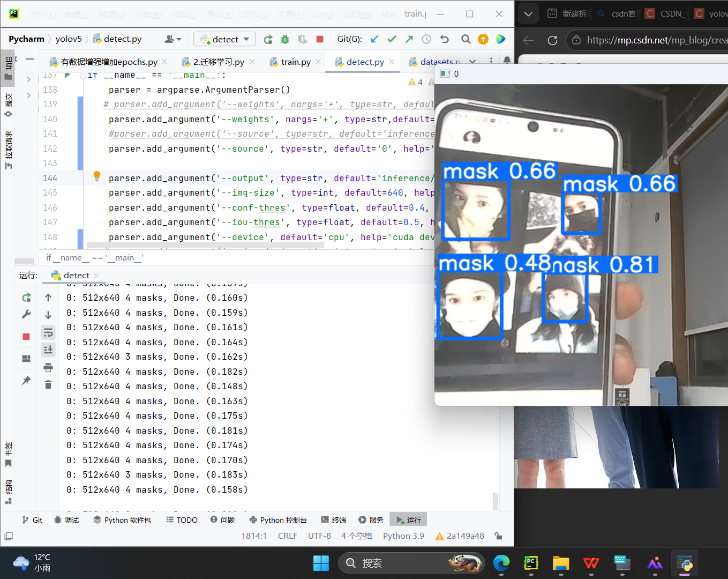Start debugging with the green bug icon
Viewport: 728px width, 579px height.
[x=285, y=39]
